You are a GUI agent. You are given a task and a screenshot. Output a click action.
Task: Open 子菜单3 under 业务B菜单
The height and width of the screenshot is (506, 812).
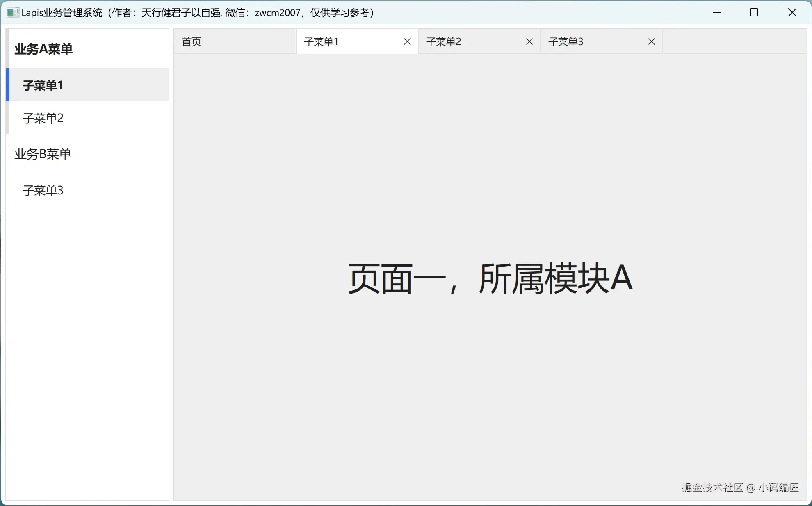coord(43,190)
